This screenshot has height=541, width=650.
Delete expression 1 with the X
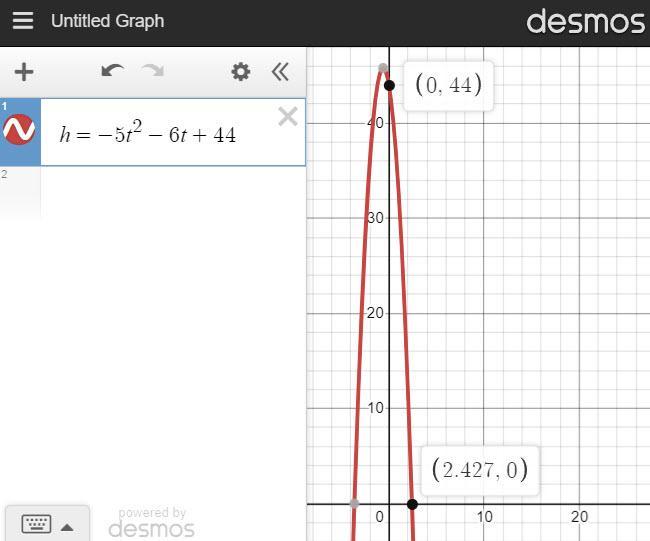click(x=288, y=116)
